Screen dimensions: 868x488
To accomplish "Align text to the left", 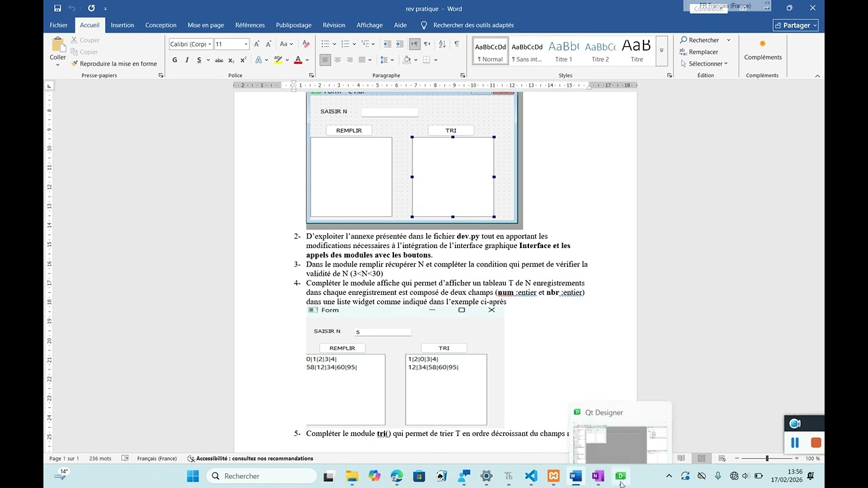I will (325, 60).
